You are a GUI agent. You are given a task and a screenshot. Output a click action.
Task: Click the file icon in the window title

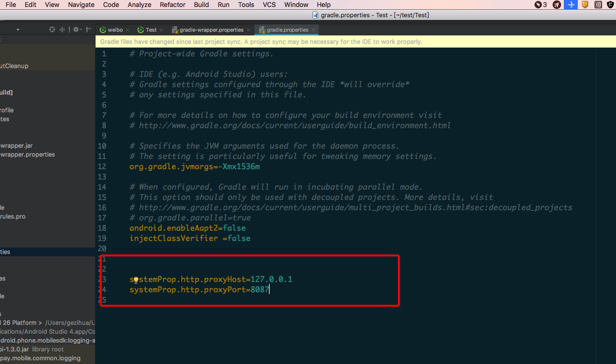pos(315,15)
